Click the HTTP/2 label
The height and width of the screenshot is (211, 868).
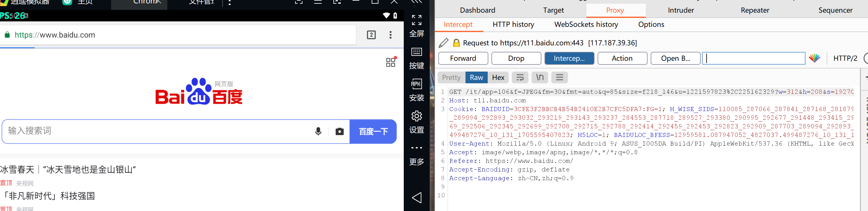[845, 58]
